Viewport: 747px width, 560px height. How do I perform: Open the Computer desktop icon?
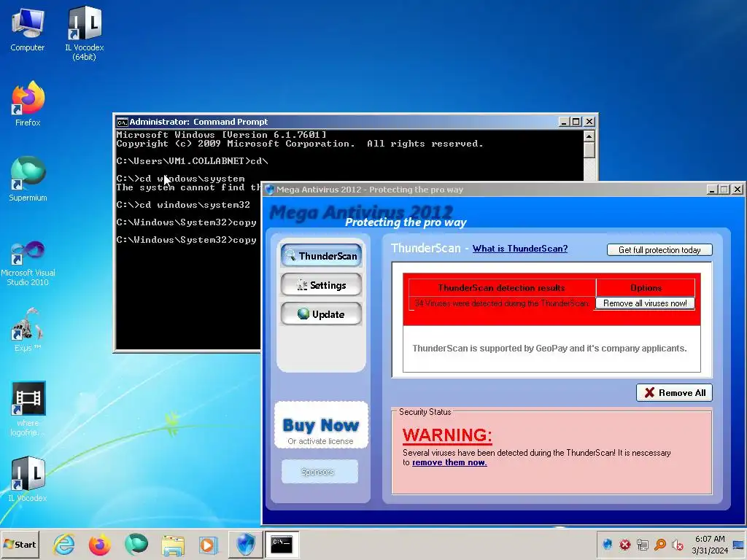[x=27, y=29]
